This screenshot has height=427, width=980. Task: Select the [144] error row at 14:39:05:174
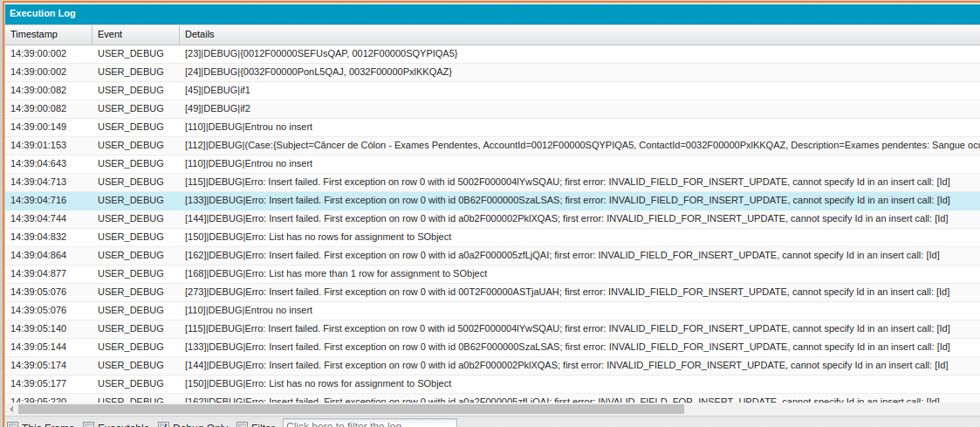(x=492, y=365)
